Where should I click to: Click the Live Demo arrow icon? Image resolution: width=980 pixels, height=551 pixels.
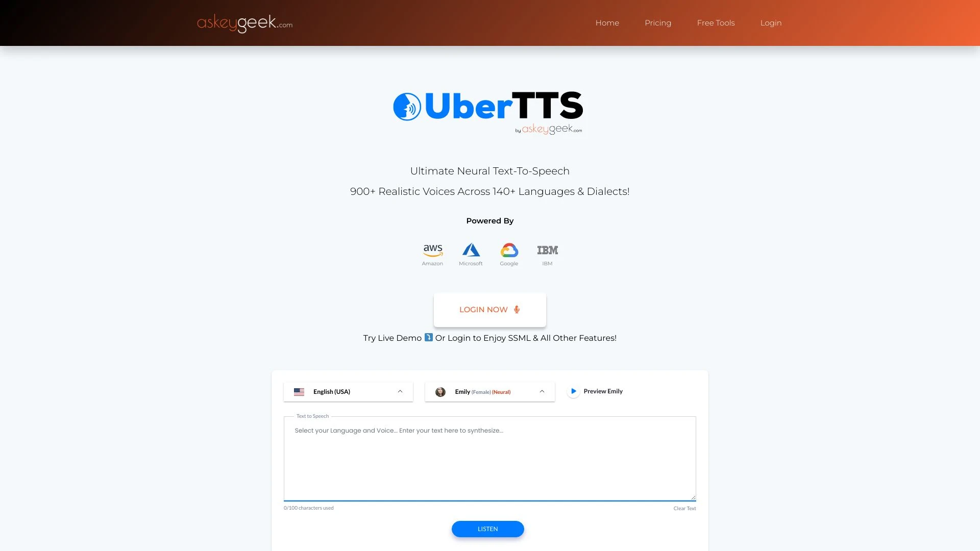click(x=429, y=338)
